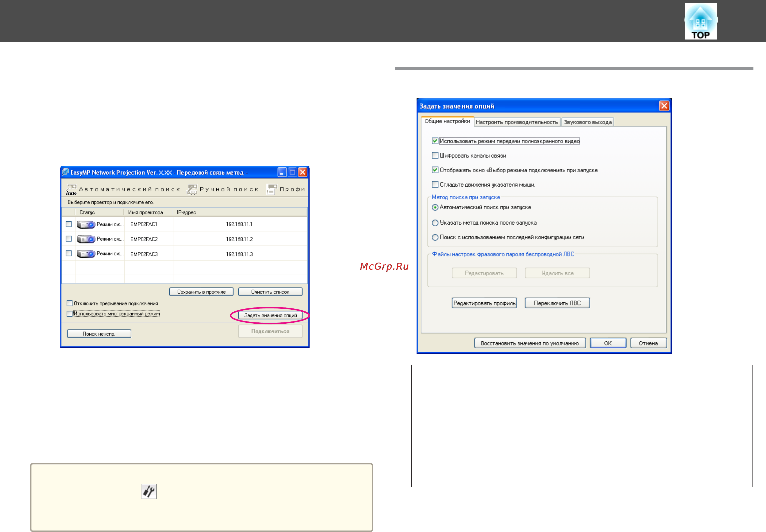Click projector icon for EMP02FAC2 row

86,239
